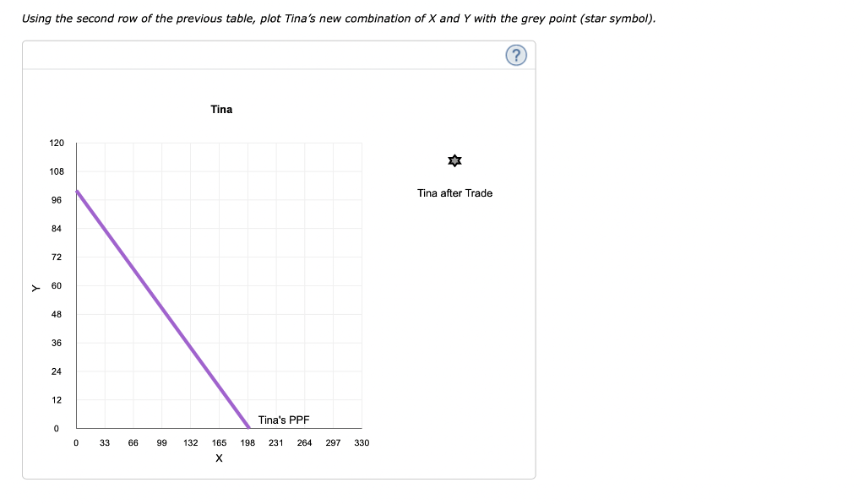The image size is (865, 504).
Task: Click the origin of Tina's graph
Action: point(77,427)
